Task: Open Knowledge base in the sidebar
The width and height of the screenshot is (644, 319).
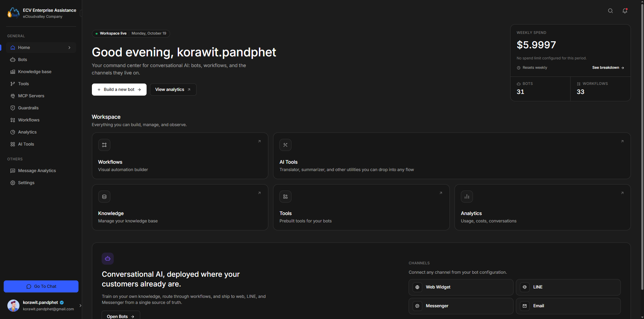Action: tap(41, 72)
